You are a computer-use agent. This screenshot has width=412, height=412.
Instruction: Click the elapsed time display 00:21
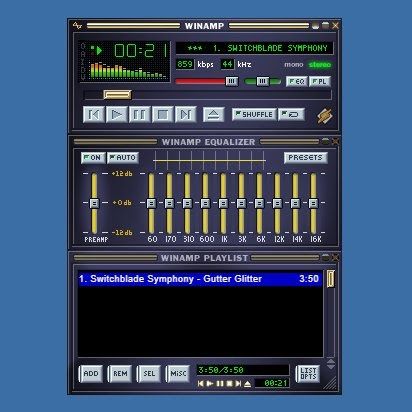point(141,51)
